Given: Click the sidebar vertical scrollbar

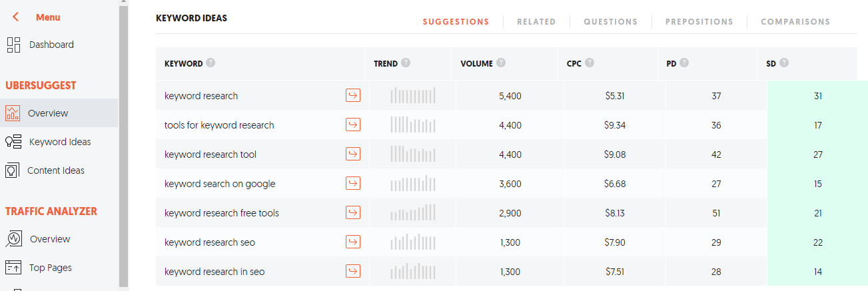Looking at the screenshot, I should pos(123,145).
